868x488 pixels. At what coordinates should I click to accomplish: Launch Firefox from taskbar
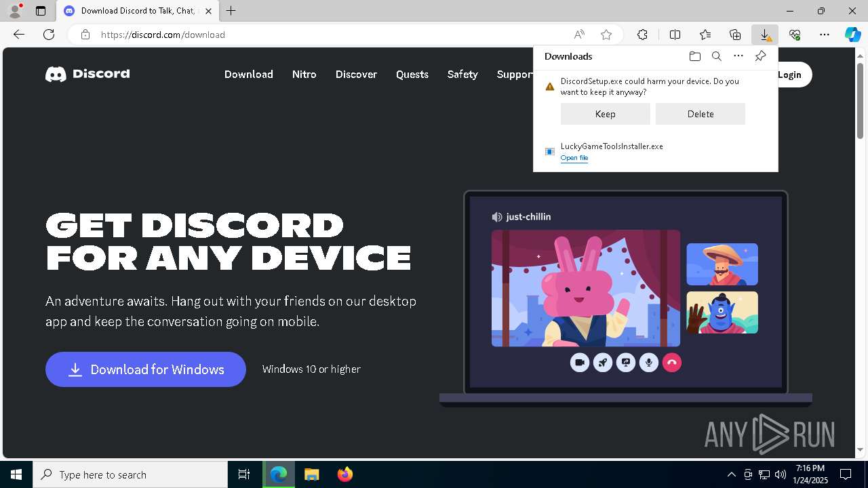pos(344,474)
